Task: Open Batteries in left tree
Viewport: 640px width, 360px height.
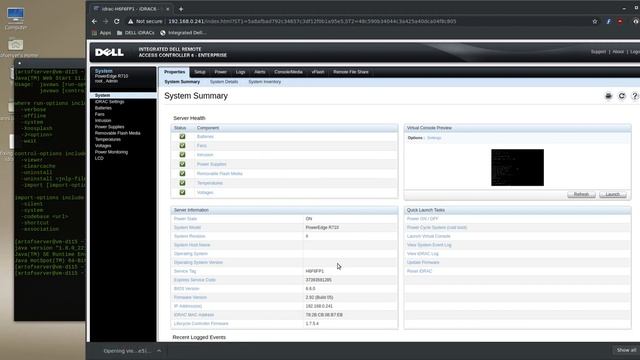Action: (103, 108)
